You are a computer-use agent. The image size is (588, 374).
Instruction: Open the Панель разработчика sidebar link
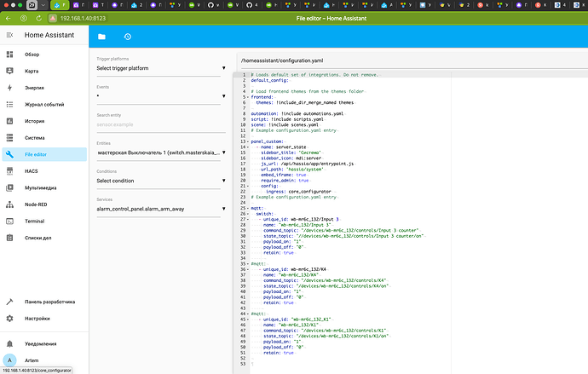44,302
